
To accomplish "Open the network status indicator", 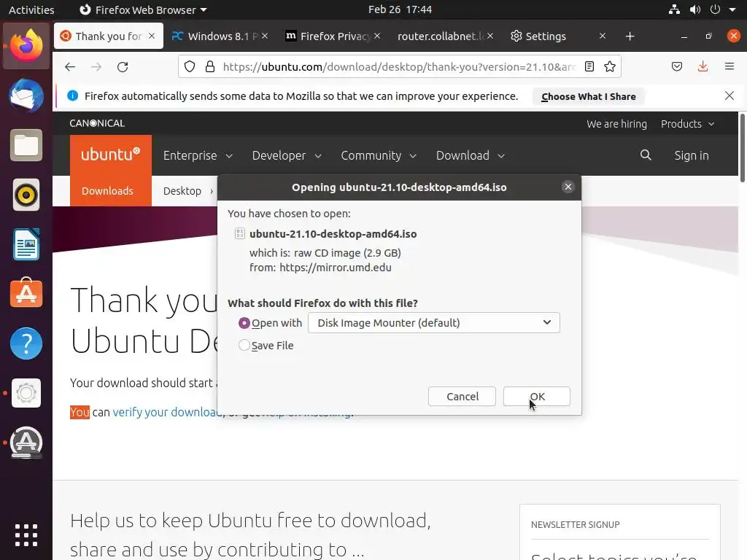I will pos(674,9).
